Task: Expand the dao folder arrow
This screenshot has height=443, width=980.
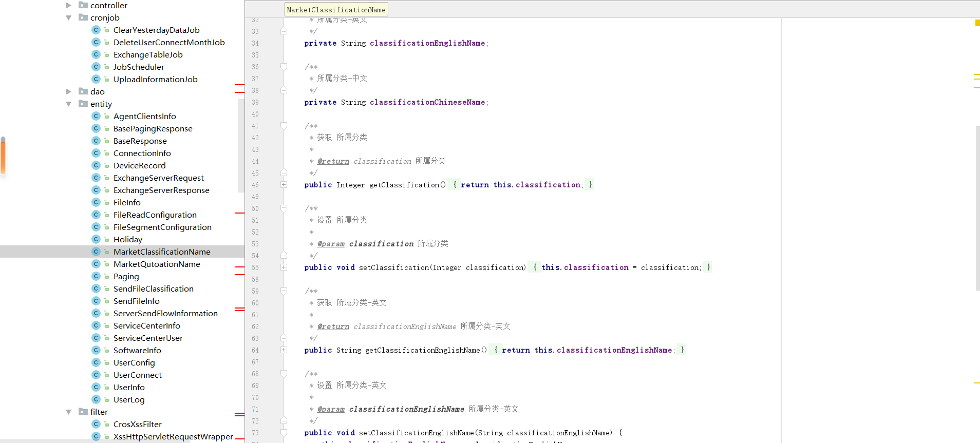Action: (68, 91)
